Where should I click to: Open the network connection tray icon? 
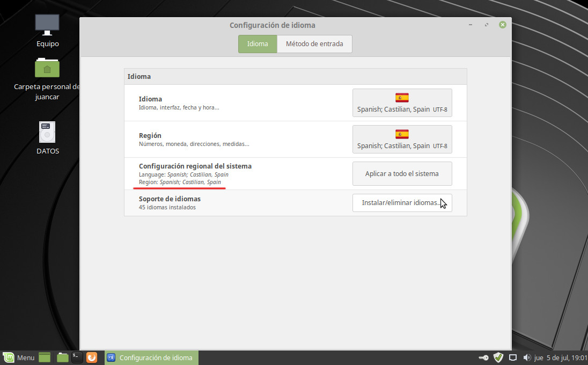(x=513, y=357)
